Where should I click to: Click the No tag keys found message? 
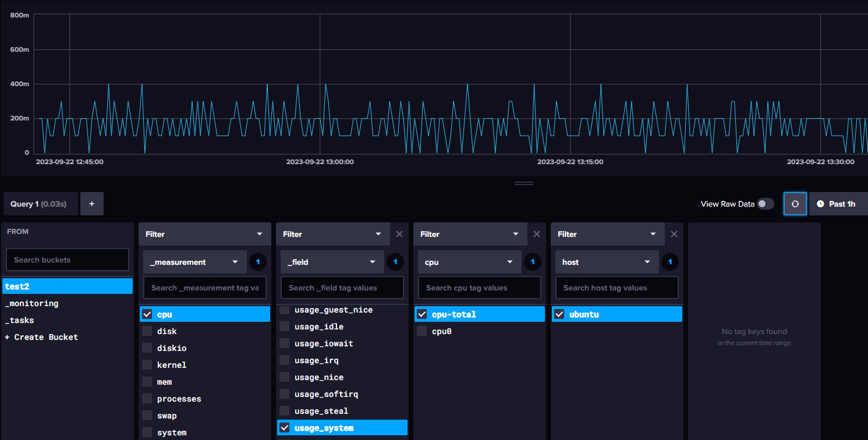point(754,331)
